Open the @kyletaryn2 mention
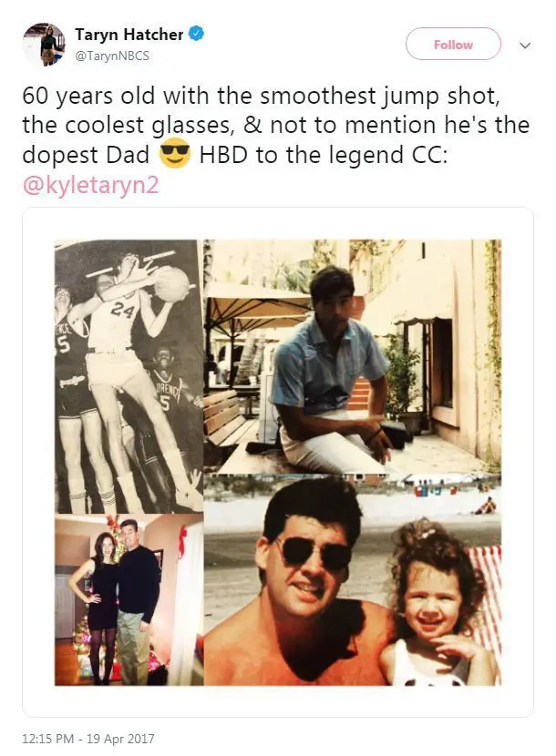 pos(91,185)
